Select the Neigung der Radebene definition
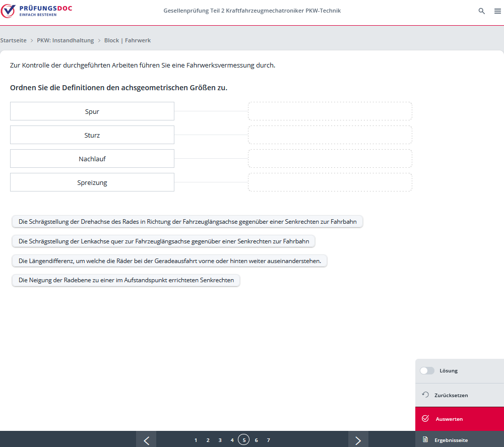The image size is (504, 447). point(126,280)
